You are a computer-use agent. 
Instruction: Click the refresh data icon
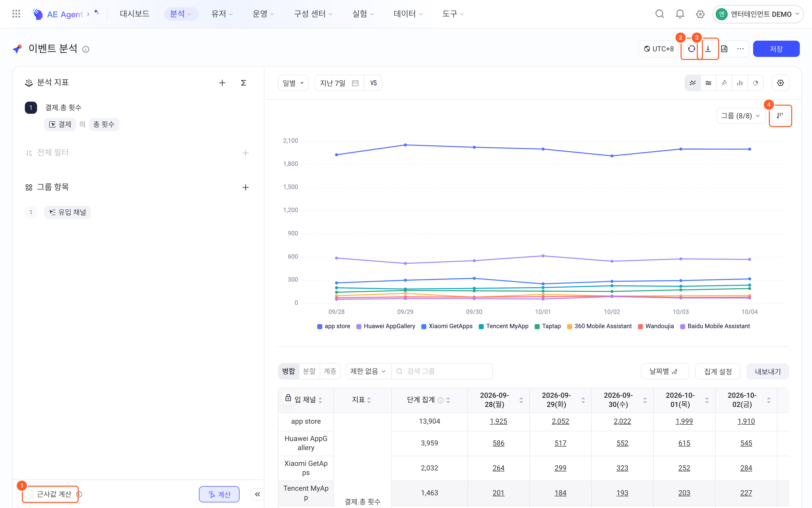click(x=691, y=49)
